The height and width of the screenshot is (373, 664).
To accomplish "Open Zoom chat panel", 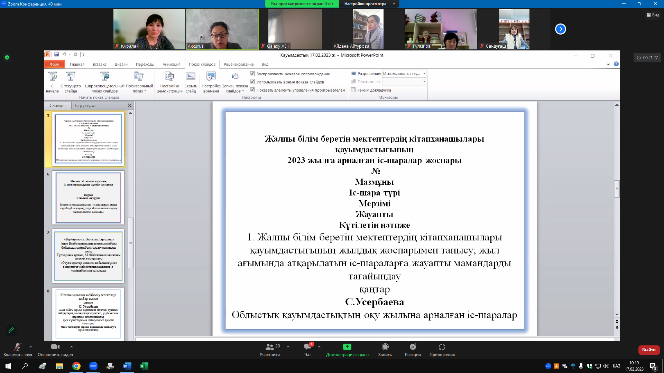I will coord(308,350).
